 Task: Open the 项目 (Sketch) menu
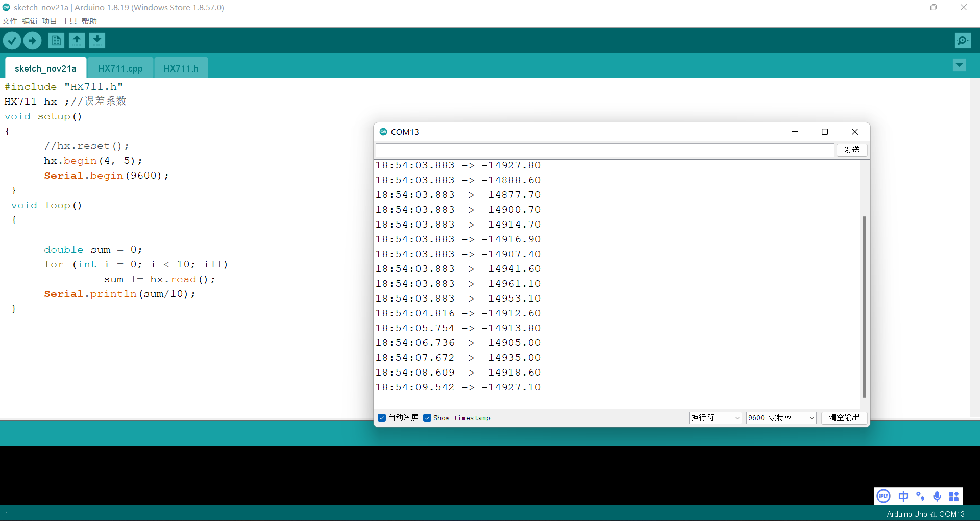coord(50,21)
